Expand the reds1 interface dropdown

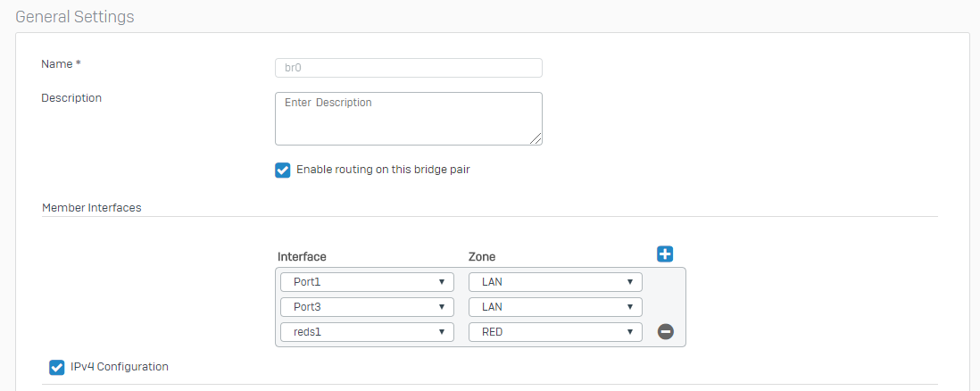(x=363, y=332)
